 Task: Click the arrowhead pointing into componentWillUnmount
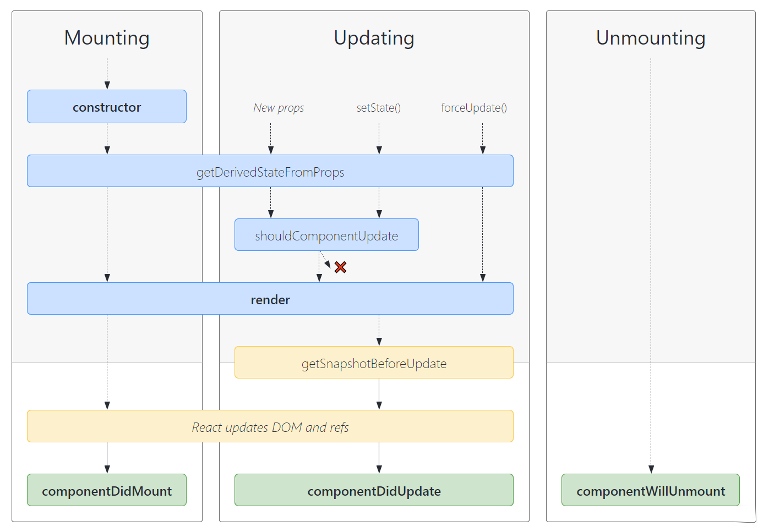point(651,469)
